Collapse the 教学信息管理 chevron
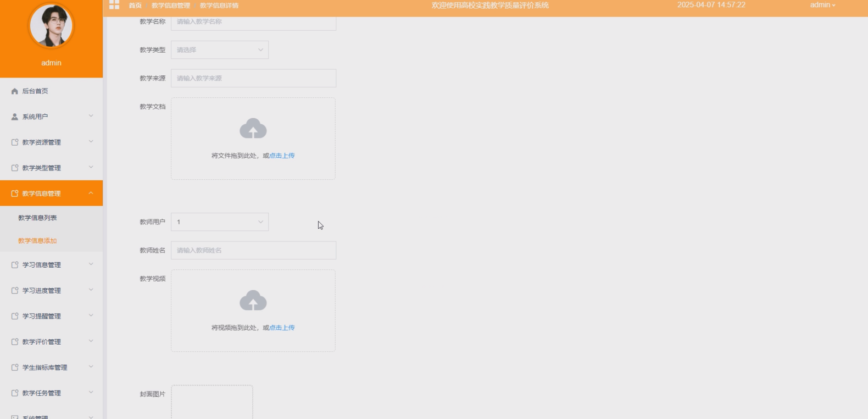868x419 pixels. [91, 193]
